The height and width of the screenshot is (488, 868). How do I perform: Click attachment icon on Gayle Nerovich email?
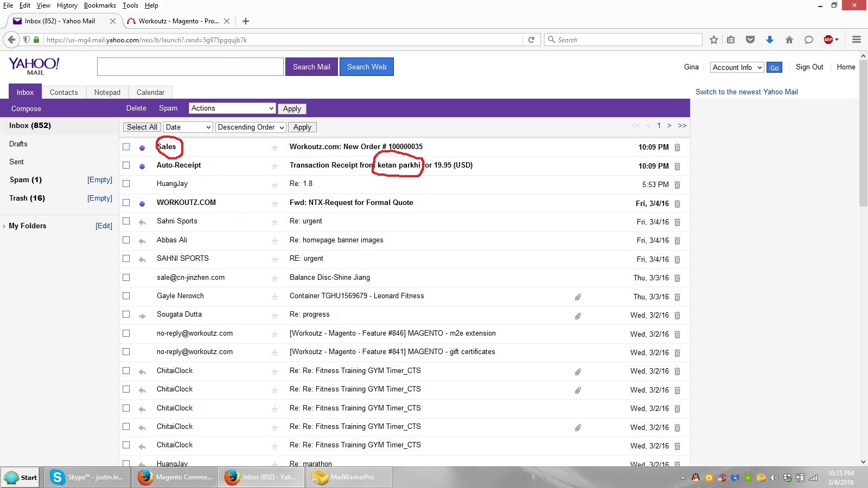pyautogui.click(x=578, y=297)
